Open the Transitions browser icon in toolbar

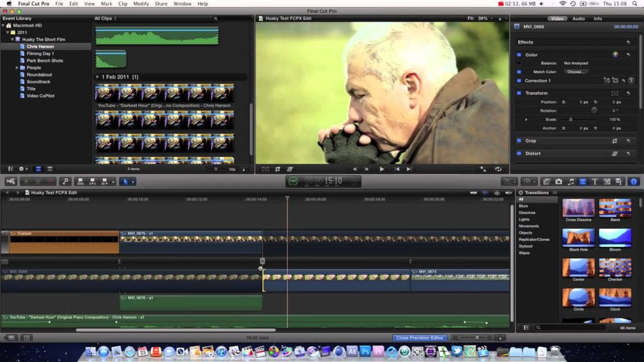pos(583,182)
